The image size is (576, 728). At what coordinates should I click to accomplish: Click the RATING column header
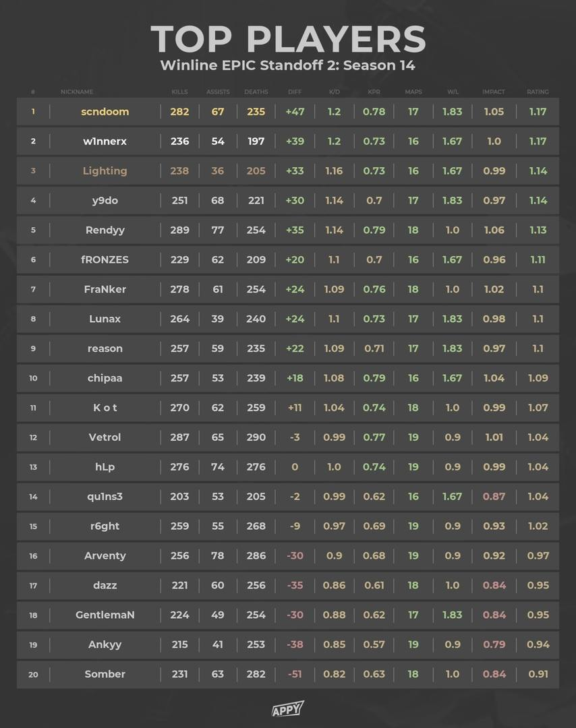point(538,92)
